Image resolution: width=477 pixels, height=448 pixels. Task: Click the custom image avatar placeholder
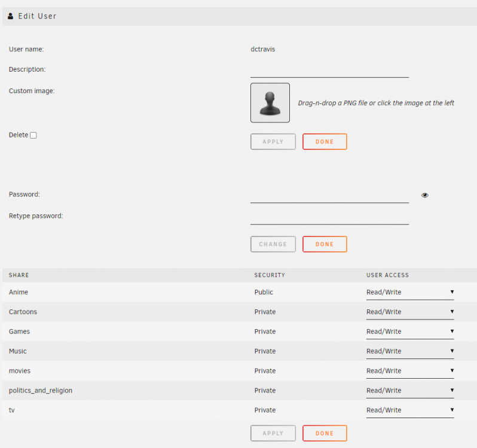(x=270, y=103)
